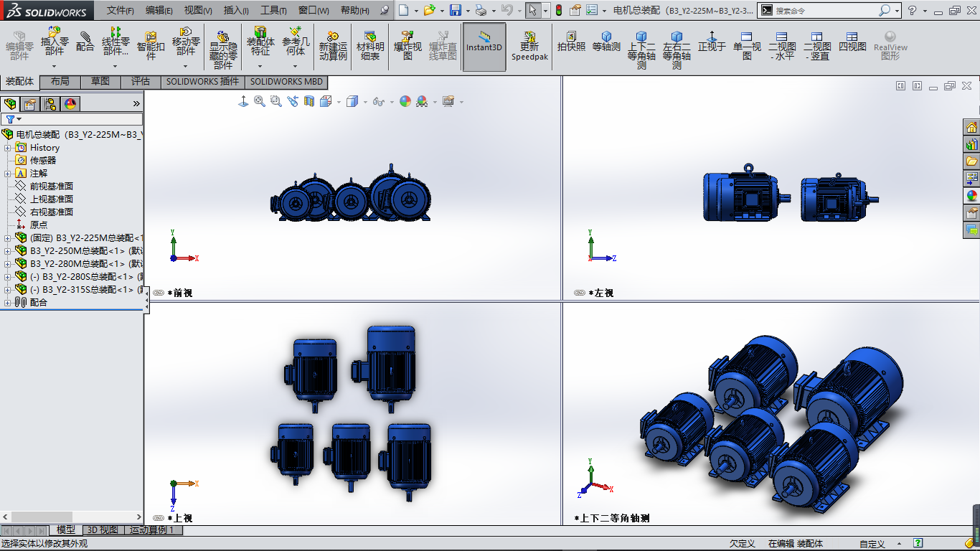Viewport: 980px width, 551px height.
Task: Click the Zoom to Area icon in viewport toolbar
Action: 275,102
